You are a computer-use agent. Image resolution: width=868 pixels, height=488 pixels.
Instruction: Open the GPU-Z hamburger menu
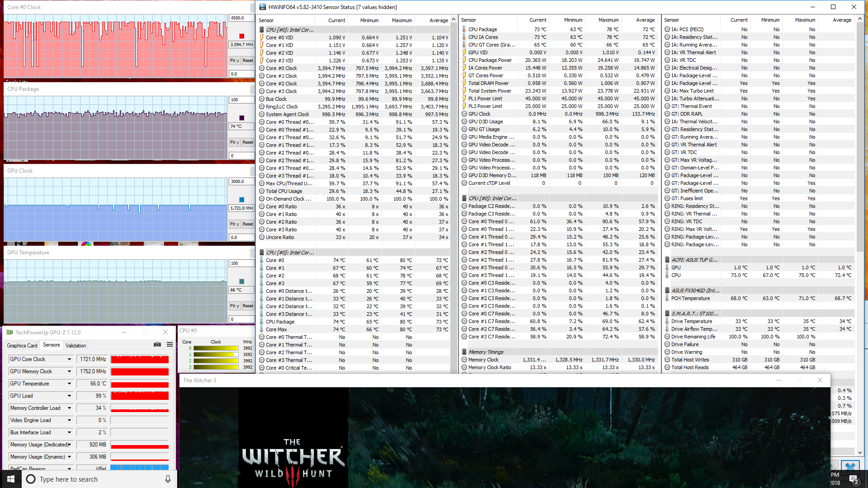coord(170,344)
